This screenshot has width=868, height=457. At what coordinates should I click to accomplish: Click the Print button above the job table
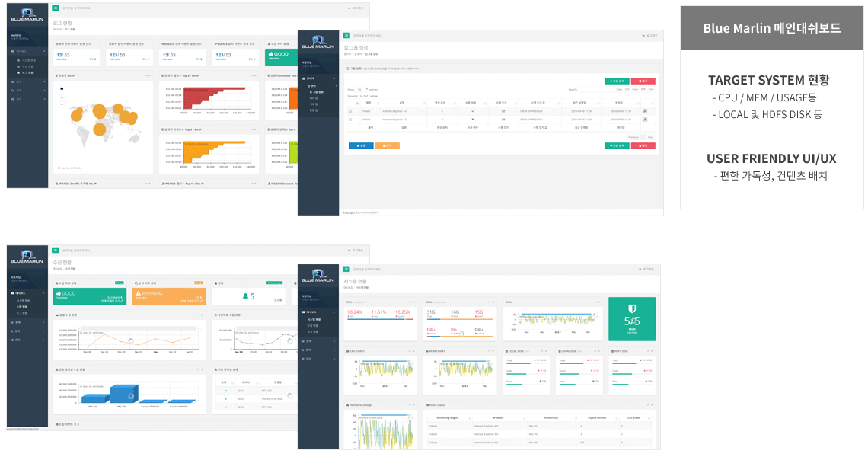click(651, 89)
